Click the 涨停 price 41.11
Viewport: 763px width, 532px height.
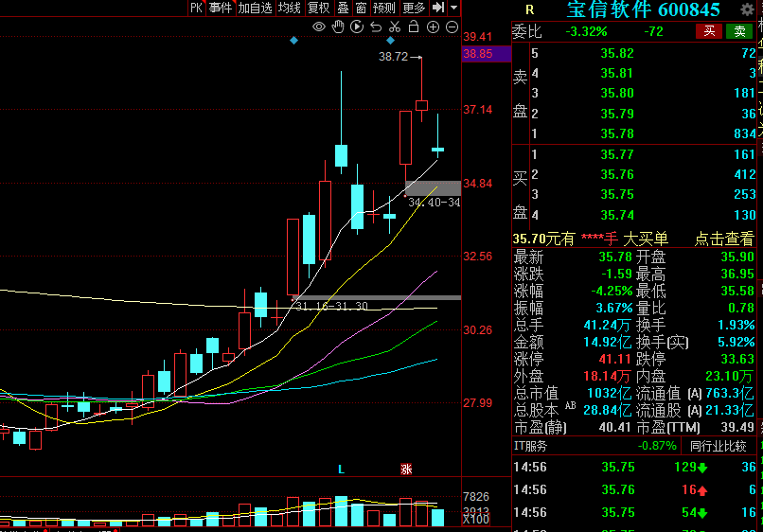coord(615,359)
